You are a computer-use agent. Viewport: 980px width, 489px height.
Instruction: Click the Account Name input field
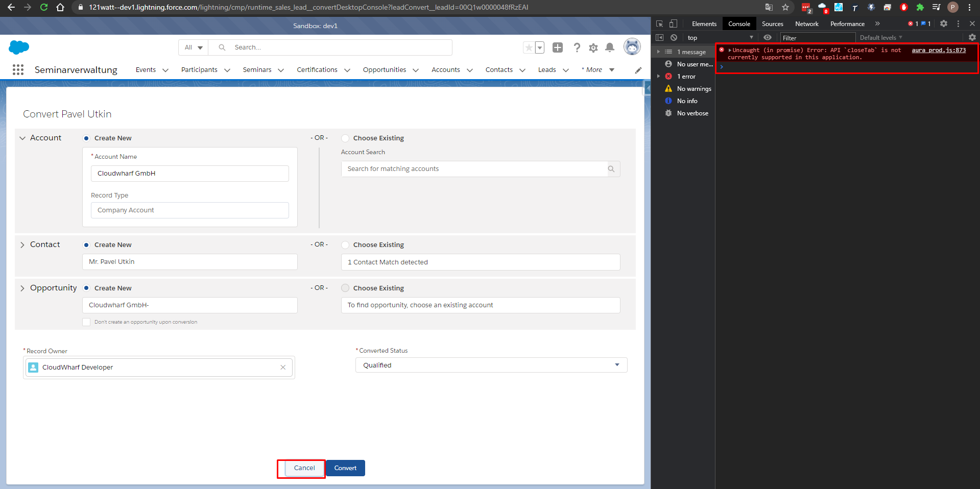[189, 174]
